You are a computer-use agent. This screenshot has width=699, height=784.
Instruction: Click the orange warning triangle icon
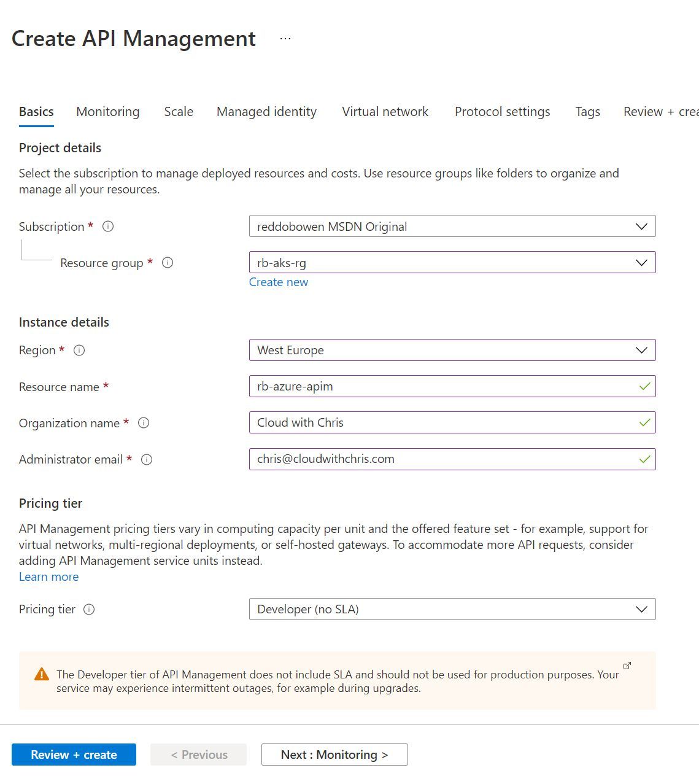pyautogui.click(x=42, y=674)
